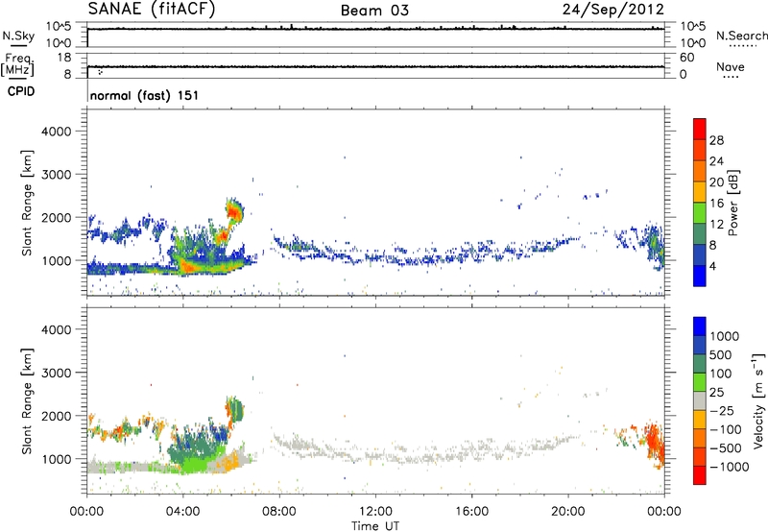
Task: Click the red top segment of Power colorbar
Action: click(700, 129)
